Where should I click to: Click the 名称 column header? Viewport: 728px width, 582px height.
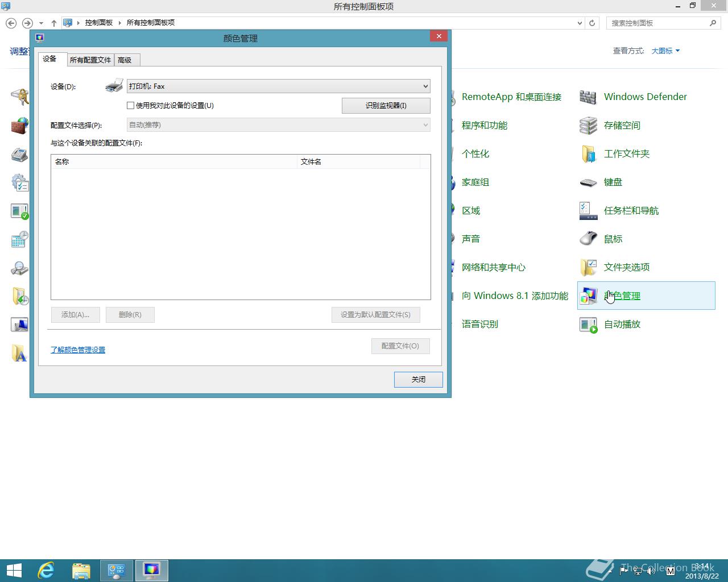click(x=174, y=161)
